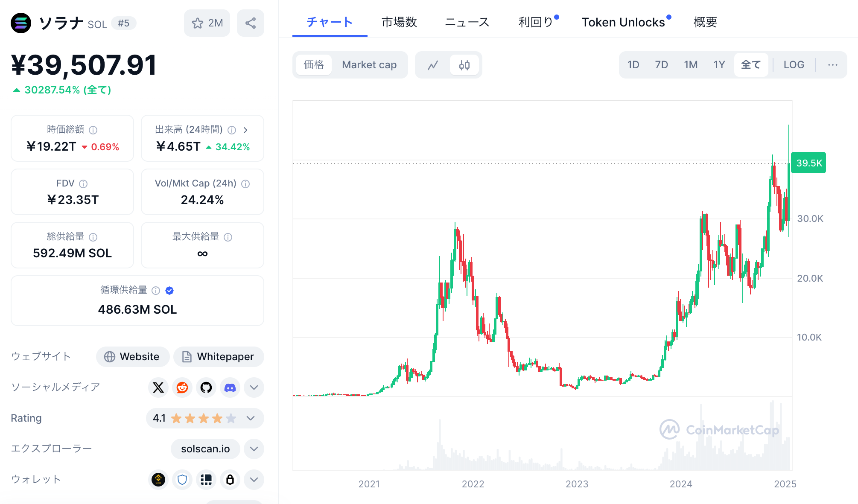Screen dimensions: 858x504
Task: Visit the Website link
Action: click(x=133, y=357)
